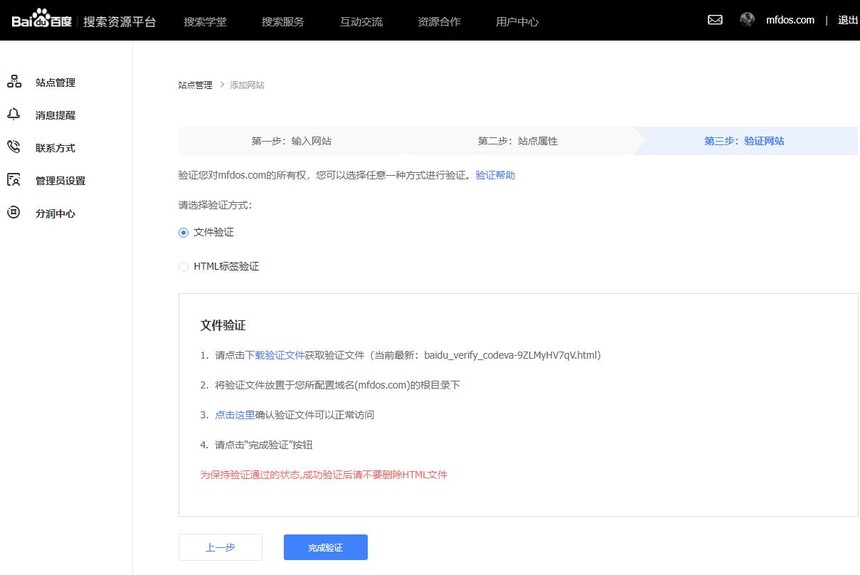The image size is (860, 575).
Task: Click the Baidu logo in header
Action: 42,20
